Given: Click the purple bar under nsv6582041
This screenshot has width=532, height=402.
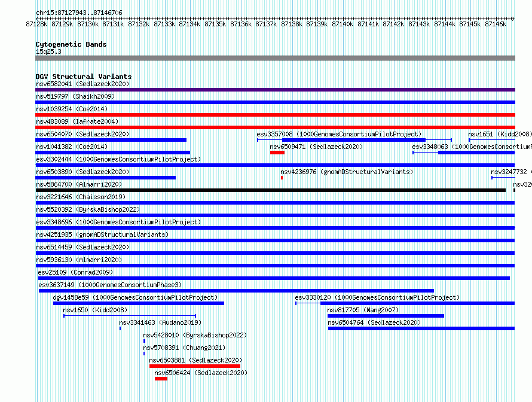Looking at the screenshot, I should [275, 90].
